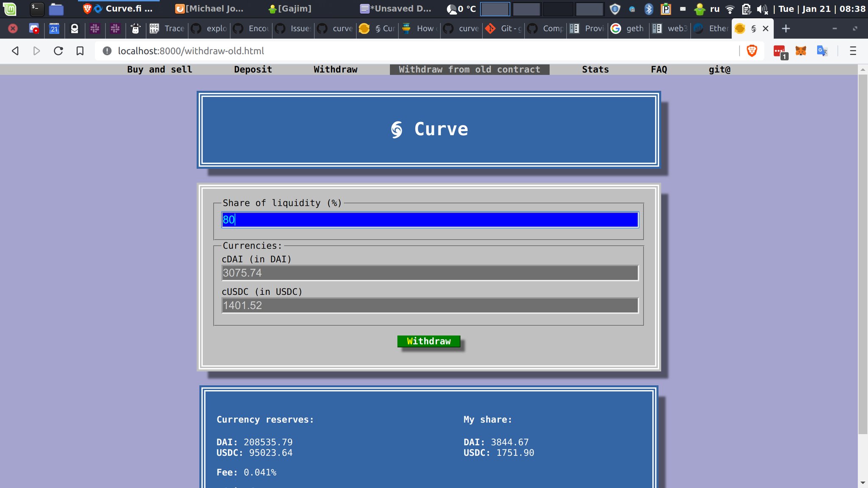Click the weather applet showing 0 °C
The width and height of the screenshot is (868, 488).
pos(462,8)
